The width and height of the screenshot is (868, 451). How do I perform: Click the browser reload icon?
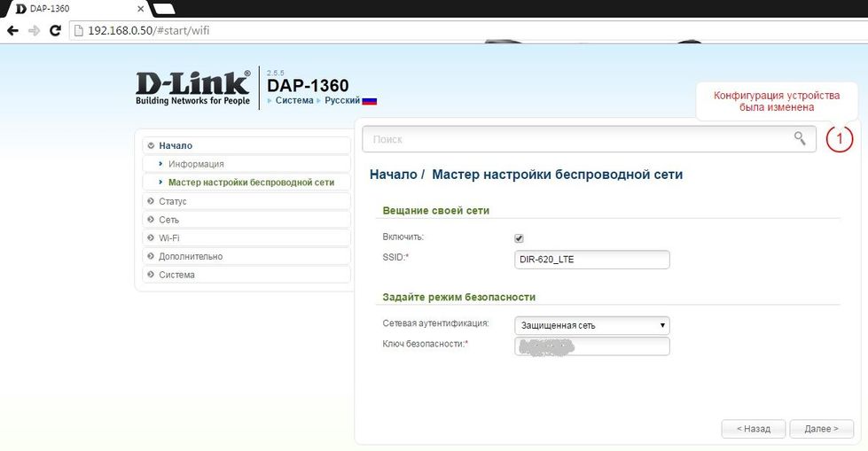pyautogui.click(x=55, y=30)
